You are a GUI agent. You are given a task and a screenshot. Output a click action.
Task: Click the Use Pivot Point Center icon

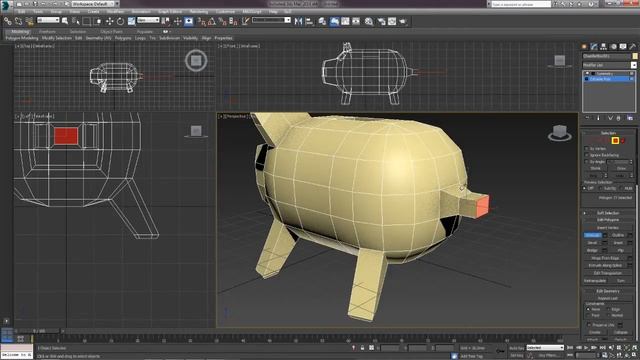(166, 21)
